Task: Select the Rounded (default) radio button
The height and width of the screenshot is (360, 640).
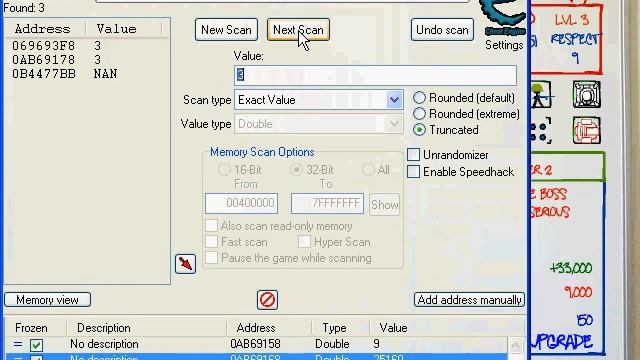Action: 419,98
